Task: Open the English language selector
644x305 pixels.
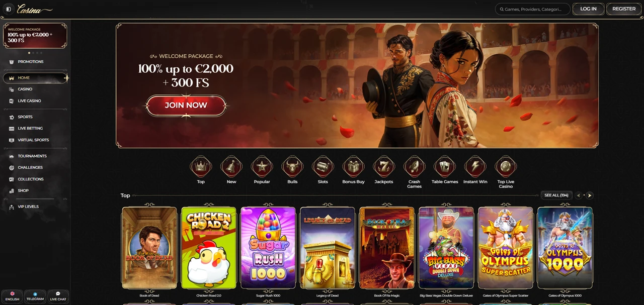Action: pos(12,296)
